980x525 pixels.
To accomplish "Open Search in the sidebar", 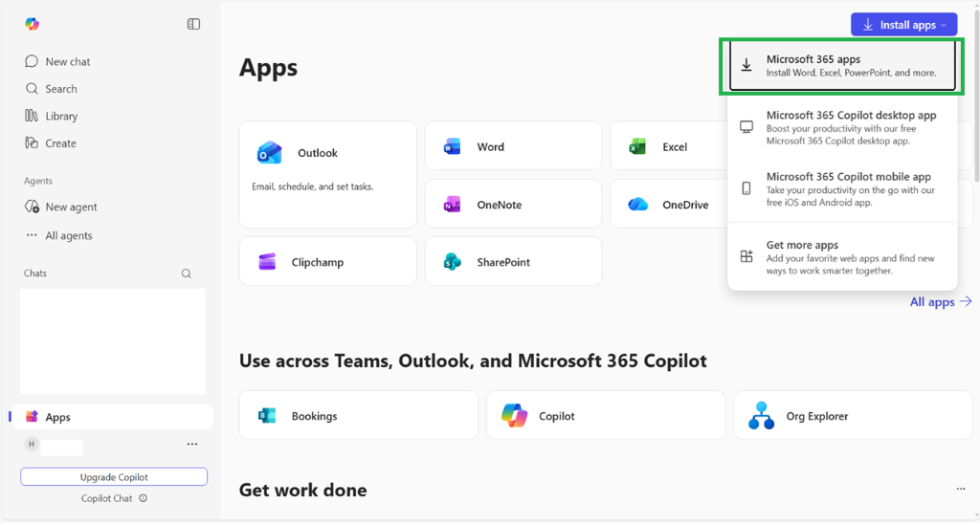I will pos(52,89).
